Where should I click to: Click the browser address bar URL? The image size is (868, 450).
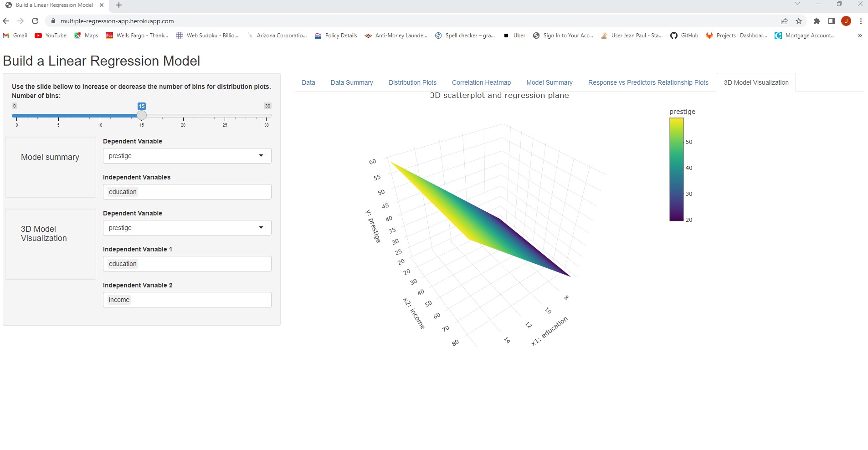tap(117, 21)
